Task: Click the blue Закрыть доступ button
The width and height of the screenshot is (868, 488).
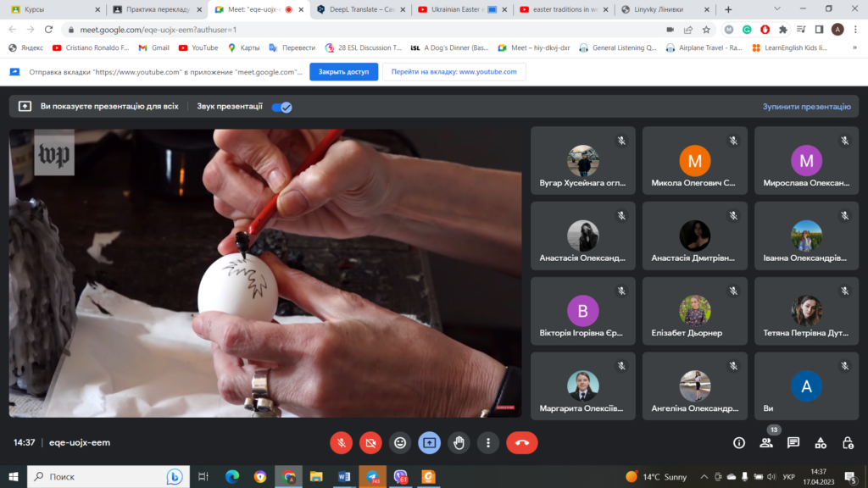Action: tap(343, 72)
